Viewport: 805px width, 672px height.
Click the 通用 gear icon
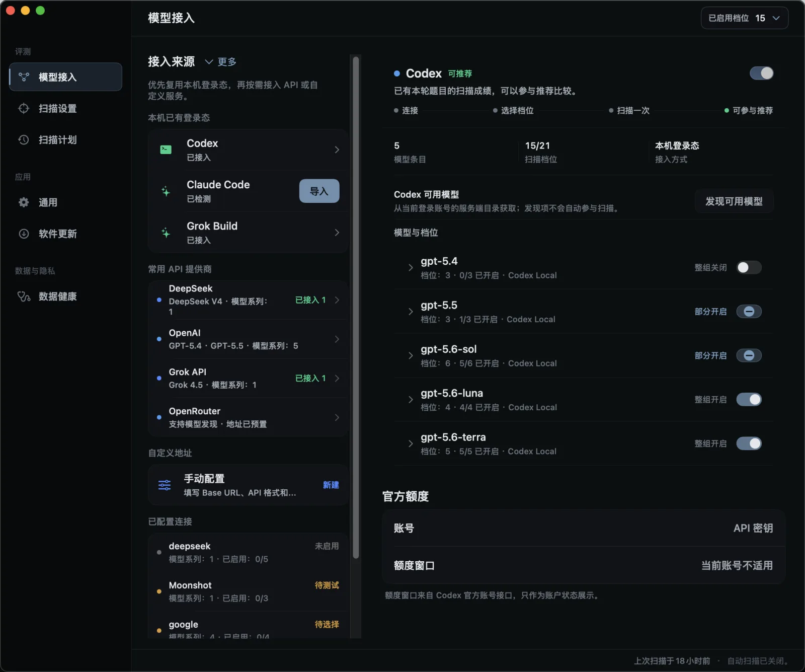click(x=24, y=202)
